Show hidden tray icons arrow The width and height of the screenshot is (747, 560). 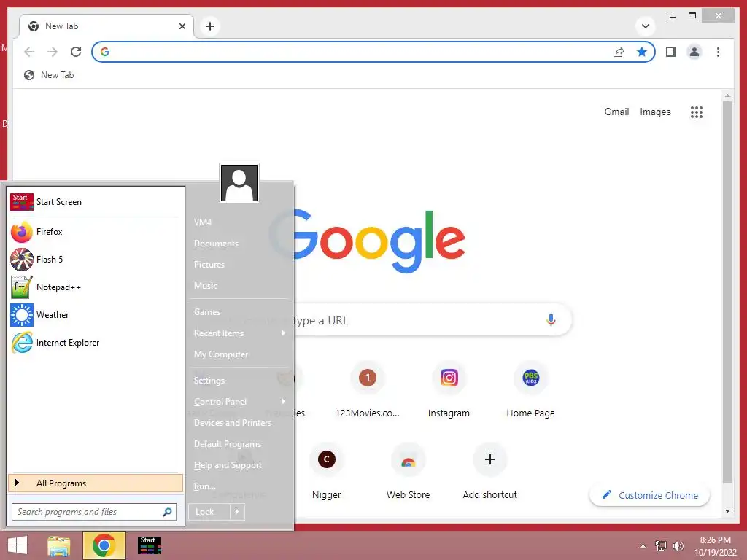pyautogui.click(x=643, y=546)
